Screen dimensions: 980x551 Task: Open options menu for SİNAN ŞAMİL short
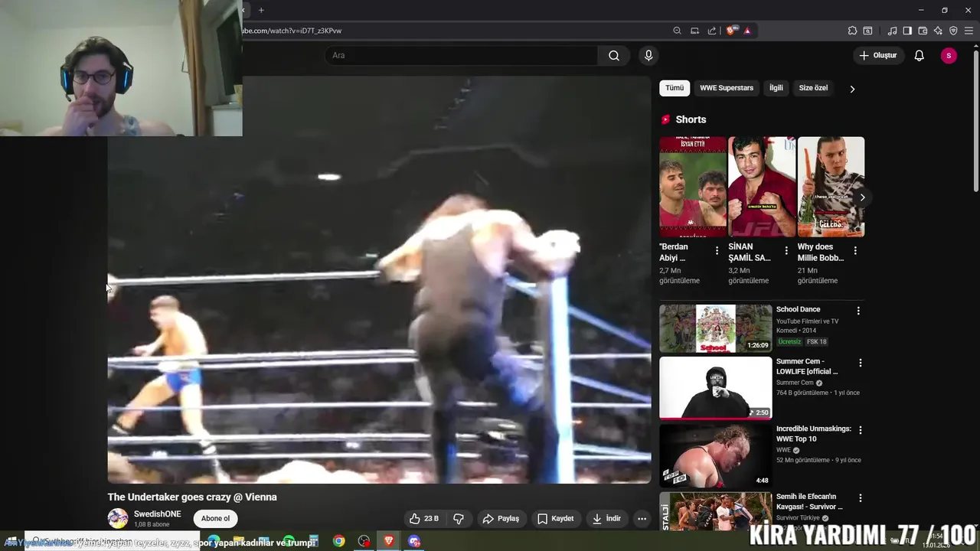pos(786,251)
